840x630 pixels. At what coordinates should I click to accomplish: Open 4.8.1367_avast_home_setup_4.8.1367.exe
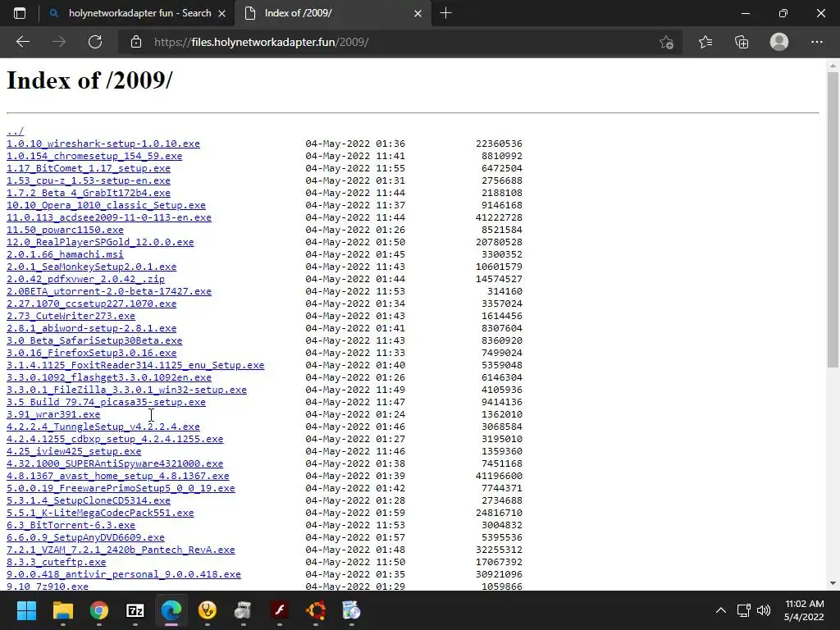tap(118, 477)
